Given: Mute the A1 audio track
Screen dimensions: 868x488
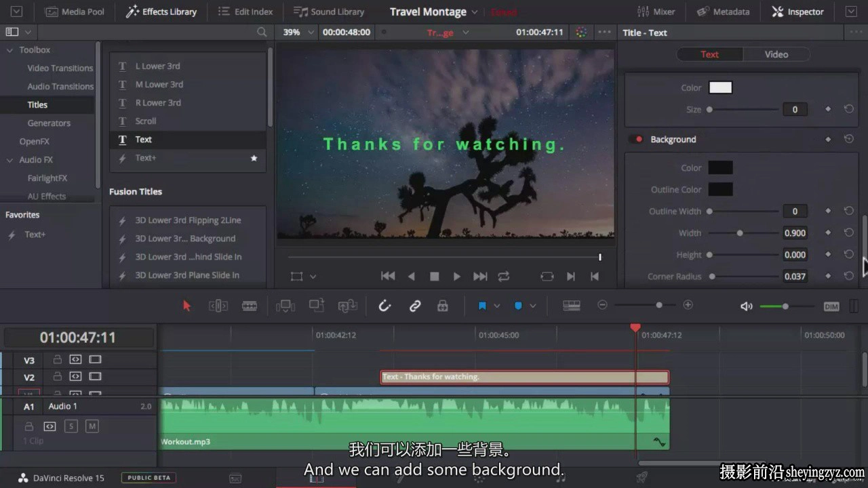Looking at the screenshot, I should pyautogui.click(x=92, y=426).
